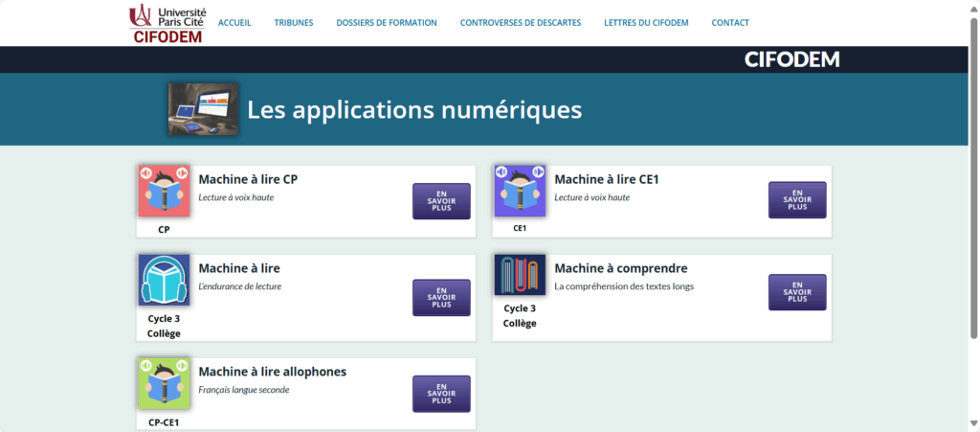980x432 pixels.
Task: Click the CIFODEM banner title
Action: [x=791, y=60]
